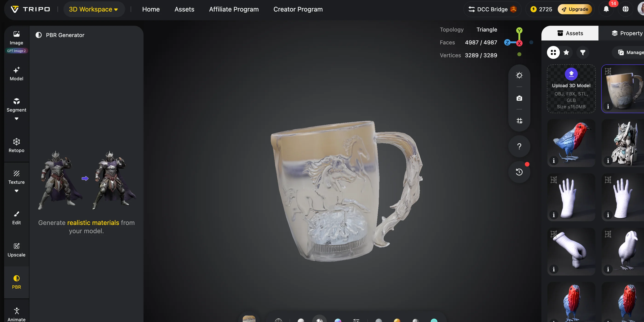Open info for white fist glove asset
Viewport: 644px width, 322px height.
[x=554, y=269]
